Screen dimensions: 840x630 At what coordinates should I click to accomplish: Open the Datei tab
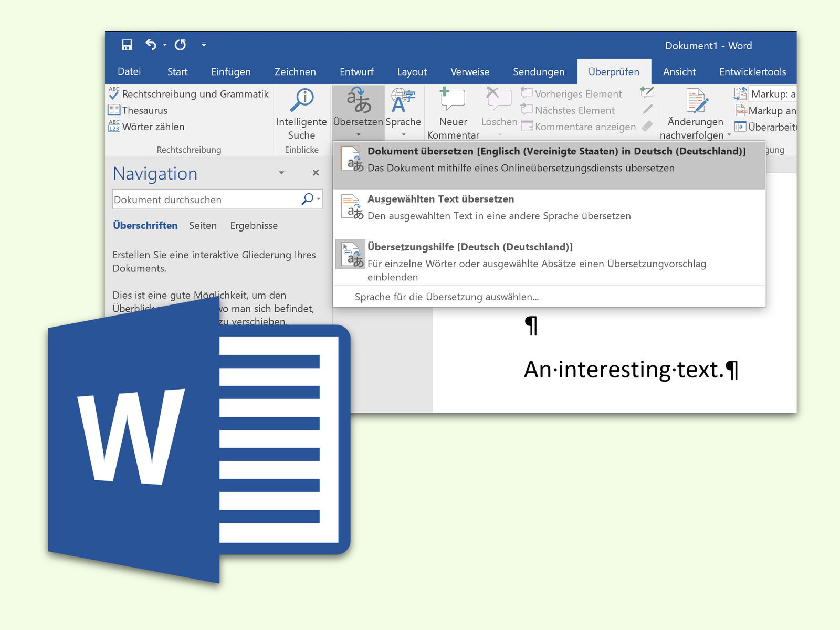pyautogui.click(x=129, y=71)
